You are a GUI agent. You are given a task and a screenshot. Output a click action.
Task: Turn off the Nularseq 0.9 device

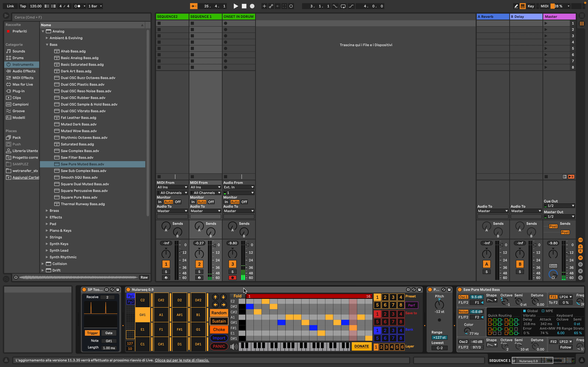coord(128,290)
